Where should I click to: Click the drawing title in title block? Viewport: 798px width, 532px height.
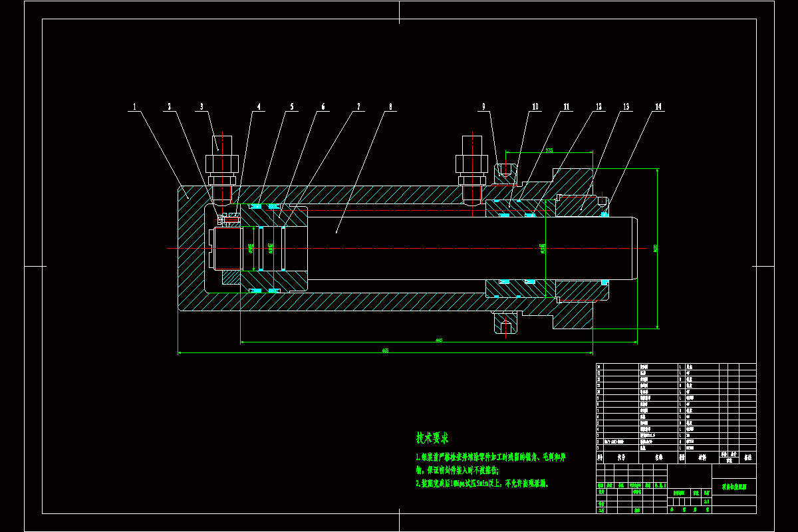click(733, 487)
